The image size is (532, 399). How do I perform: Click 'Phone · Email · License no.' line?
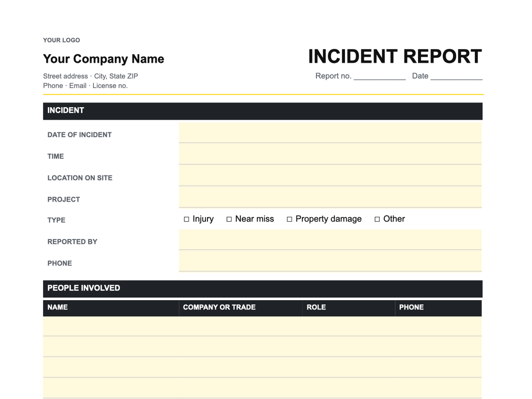(86, 86)
